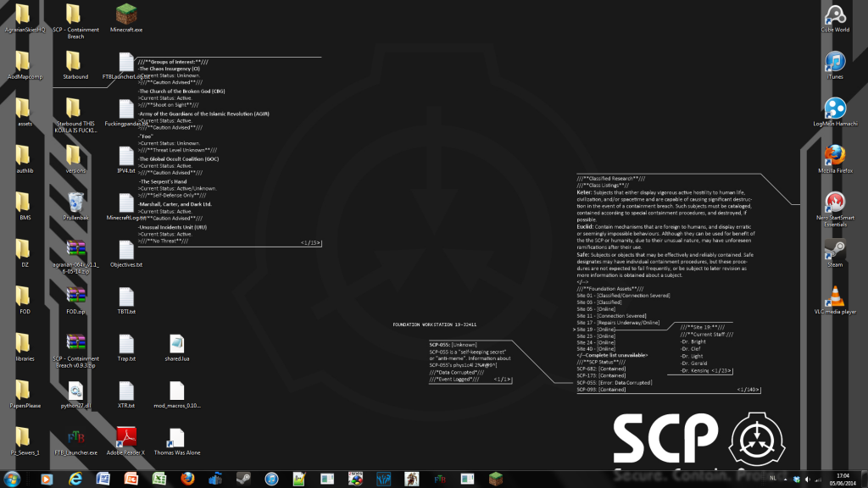Open the volume control tray icon

click(807, 480)
